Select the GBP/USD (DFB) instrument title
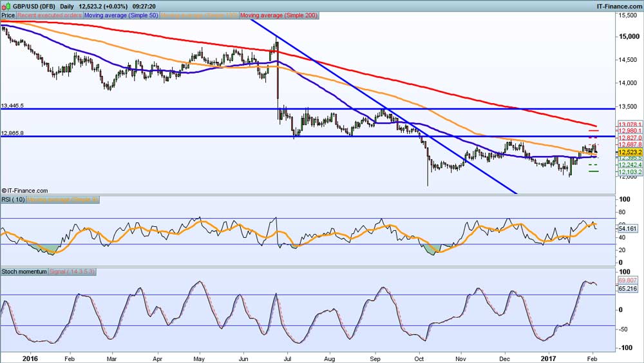 (x=34, y=6)
